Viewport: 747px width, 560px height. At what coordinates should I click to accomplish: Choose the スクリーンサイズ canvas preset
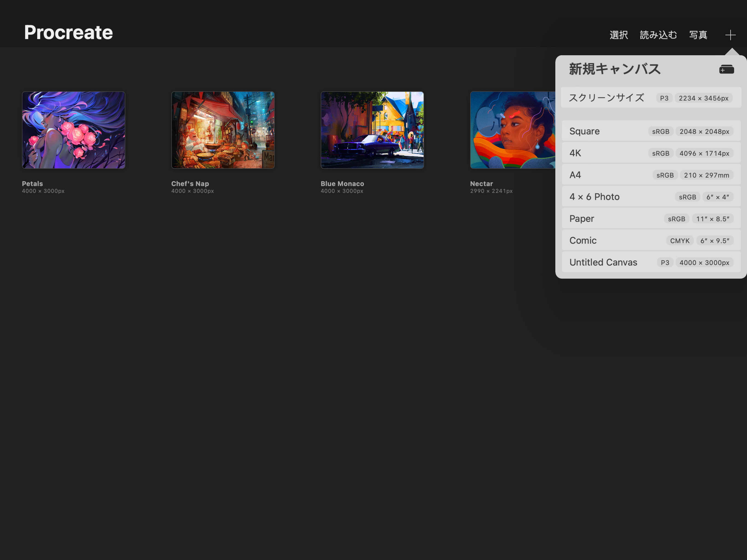coord(650,98)
